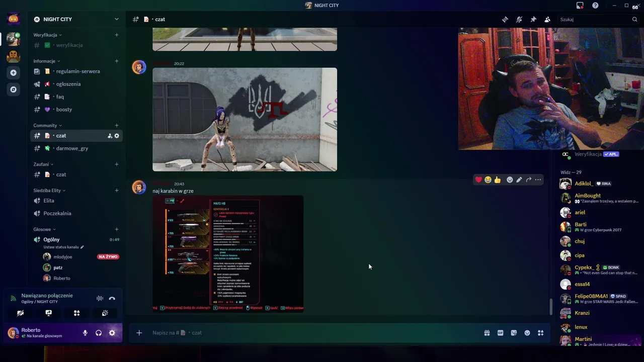Open the darmowe_gry channel
644x362 pixels.
(76, 148)
